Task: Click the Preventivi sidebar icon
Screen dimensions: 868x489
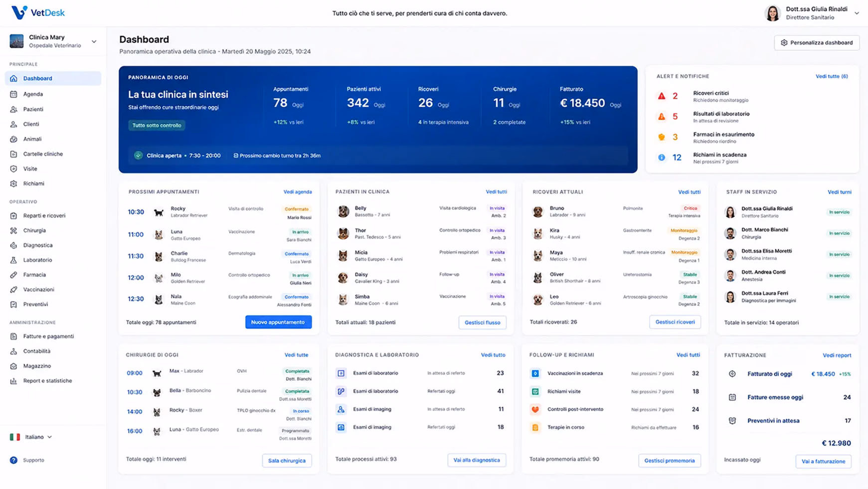Action: [13, 304]
